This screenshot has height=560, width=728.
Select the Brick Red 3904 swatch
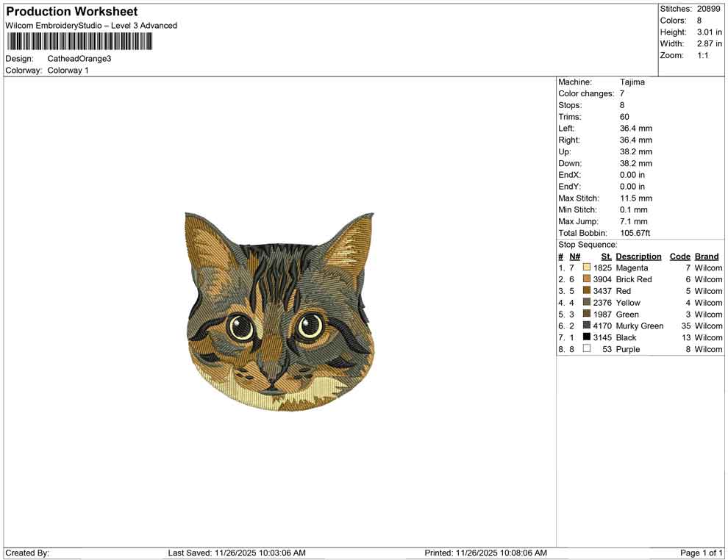coord(586,279)
